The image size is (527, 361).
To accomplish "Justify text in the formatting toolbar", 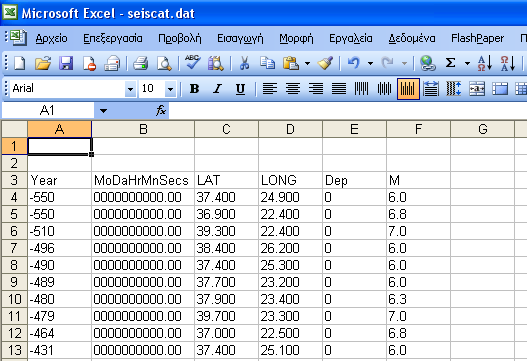I will pos(338,89).
